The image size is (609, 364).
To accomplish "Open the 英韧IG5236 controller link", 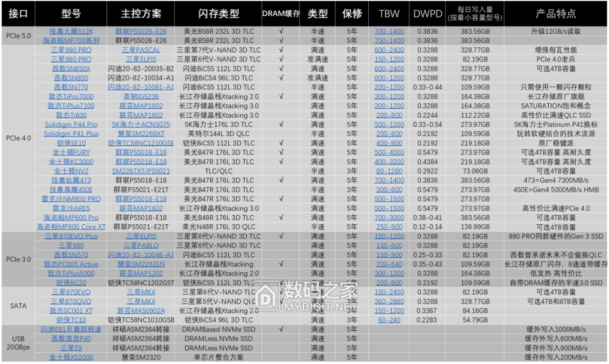I will pos(141,96).
